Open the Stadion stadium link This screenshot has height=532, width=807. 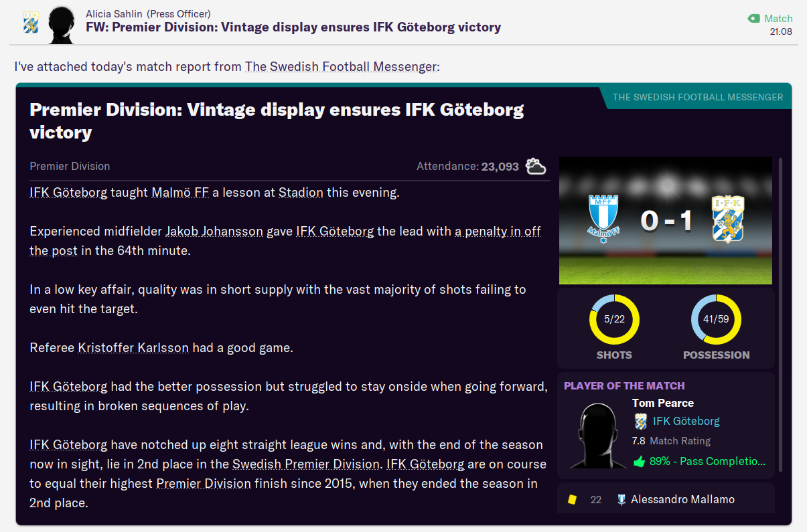pyautogui.click(x=301, y=193)
